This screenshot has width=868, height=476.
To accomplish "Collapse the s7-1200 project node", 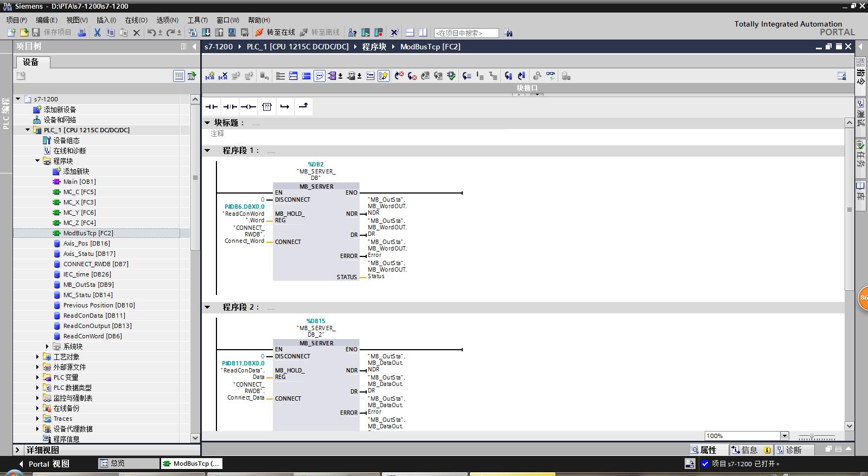I will tap(18, 99).
